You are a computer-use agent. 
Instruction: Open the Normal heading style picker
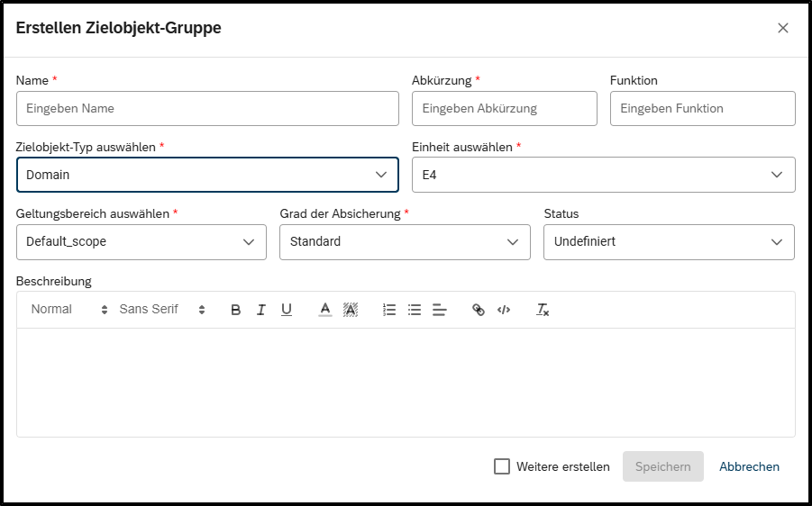pos(68,310)
